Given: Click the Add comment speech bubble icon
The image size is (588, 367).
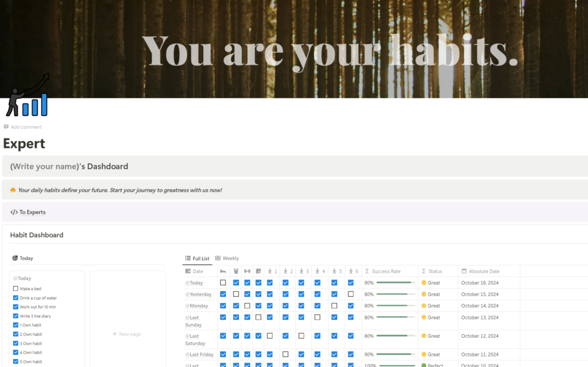Looking at the screenshot, I should (6, 127).
